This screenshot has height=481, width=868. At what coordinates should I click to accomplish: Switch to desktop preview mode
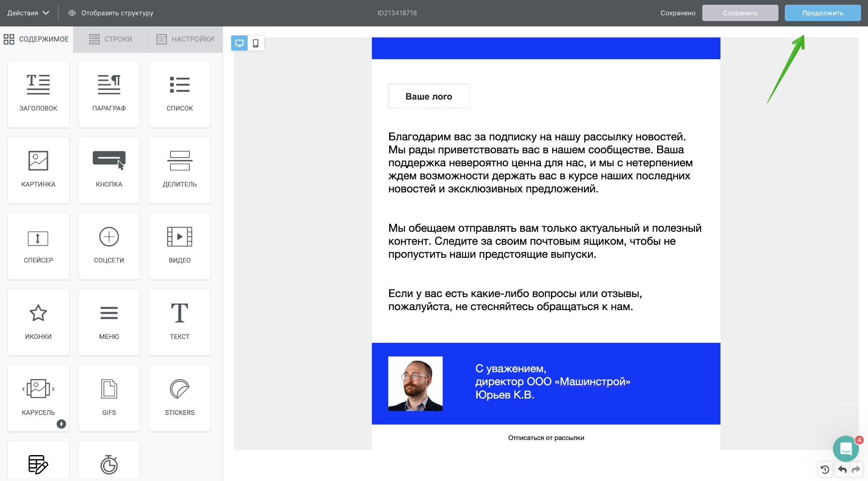pos(239,43)
